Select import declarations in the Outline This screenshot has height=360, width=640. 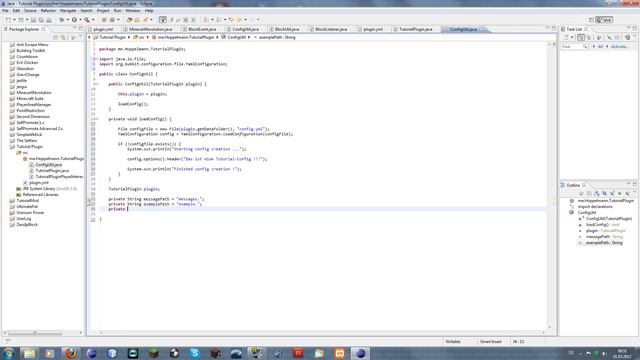(x=595, y=207)
